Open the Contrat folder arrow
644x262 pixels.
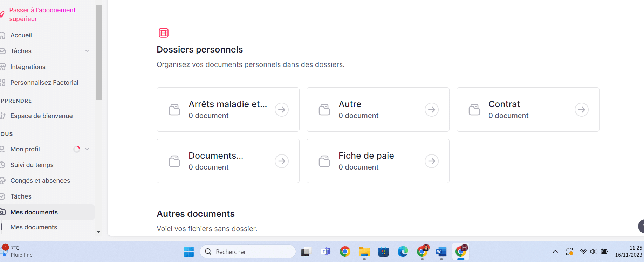[582, 110]
